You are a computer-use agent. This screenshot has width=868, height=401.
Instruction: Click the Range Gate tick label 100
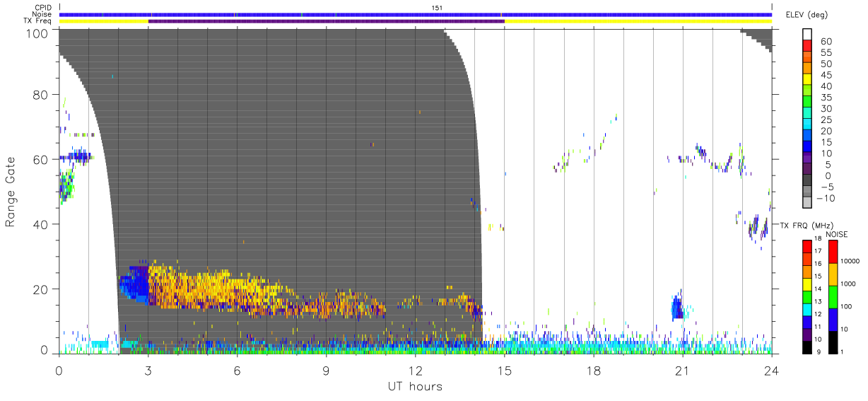click(37, 33)
